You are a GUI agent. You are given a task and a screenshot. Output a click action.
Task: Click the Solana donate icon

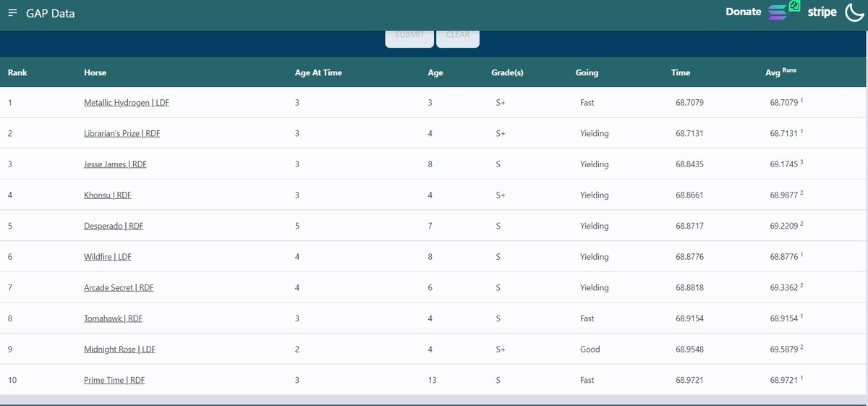coord(778,12)
